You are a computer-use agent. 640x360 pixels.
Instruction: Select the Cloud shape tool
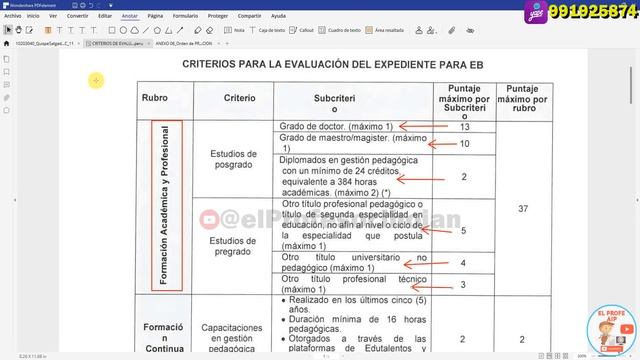134,30
